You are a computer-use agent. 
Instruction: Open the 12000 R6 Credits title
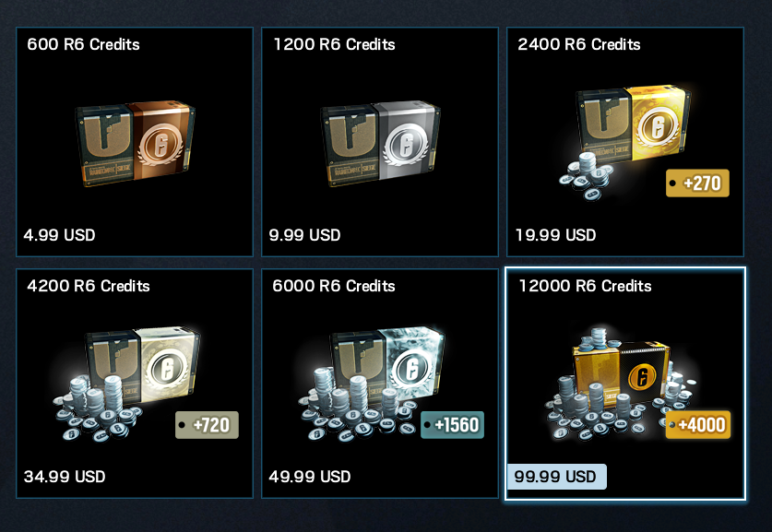(x=585, y=287)
